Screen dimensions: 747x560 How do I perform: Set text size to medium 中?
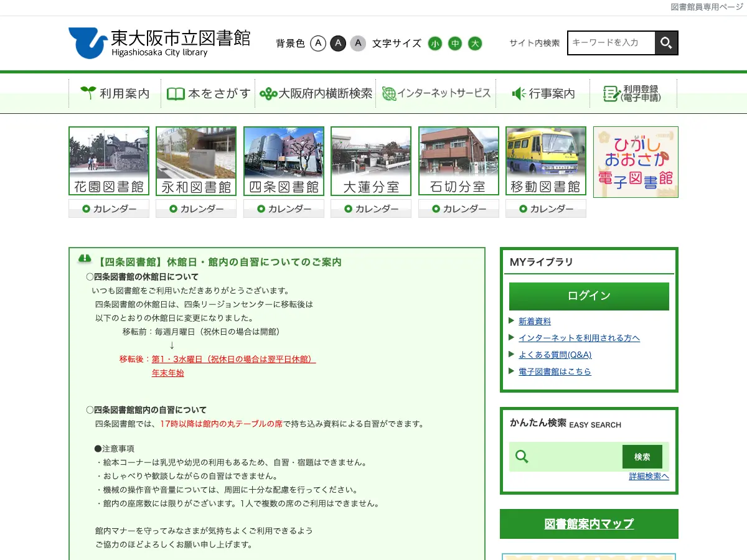[x=455, y=44]
